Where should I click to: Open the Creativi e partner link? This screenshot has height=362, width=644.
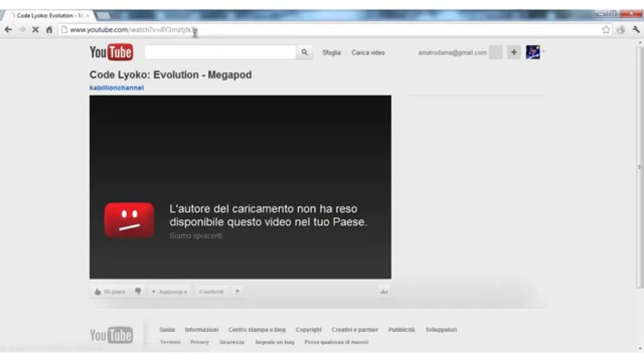pyautogui.click(x=355, y=330)
